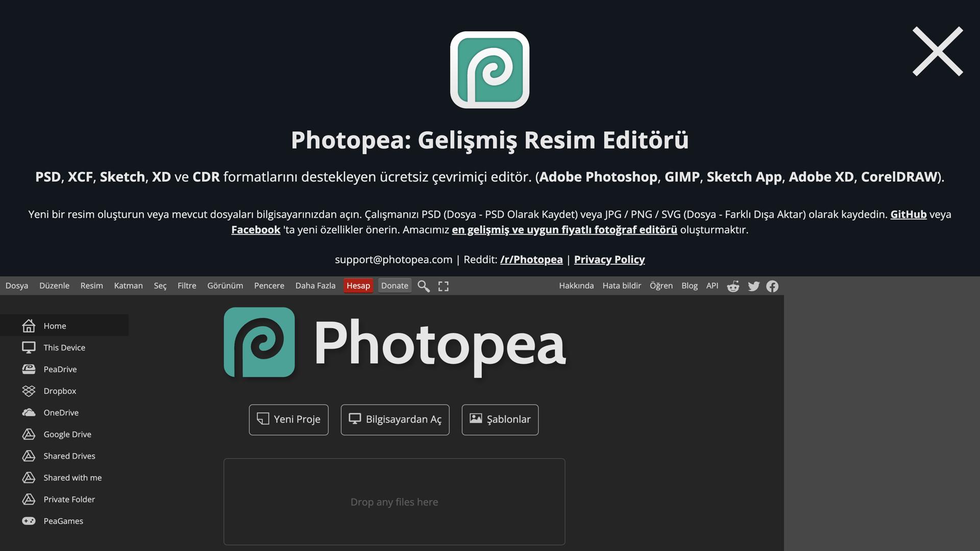Open the Privacy Policy link
This screenshot has width=980, height=551.
coord(609,260)
